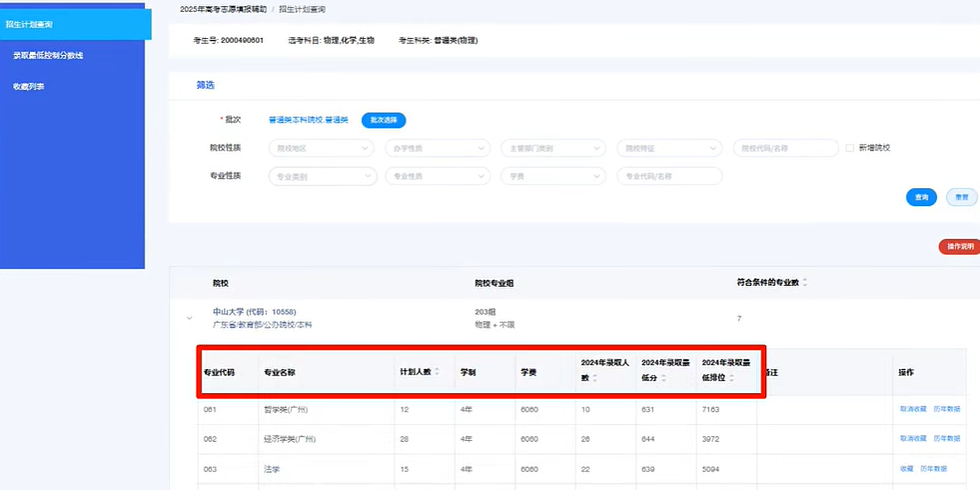
Task: Tick the 新增院校 checkbox
Action: pyautogui.click(x=849, y=148)
